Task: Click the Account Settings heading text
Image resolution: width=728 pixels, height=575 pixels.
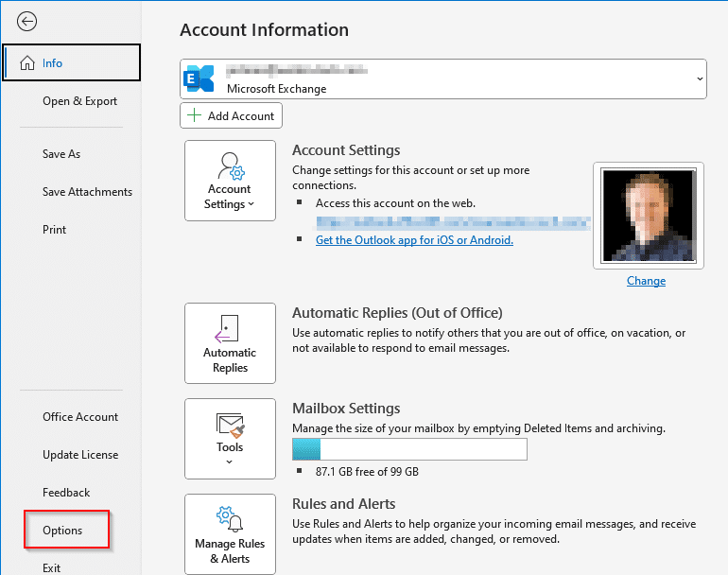Action: [x=346, y=150]
